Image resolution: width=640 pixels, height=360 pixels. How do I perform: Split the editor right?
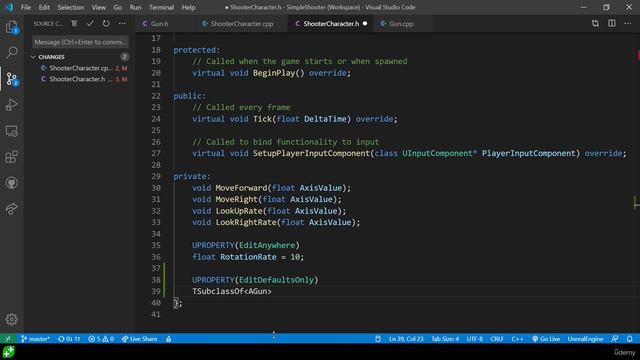click(x=611, y=24)
